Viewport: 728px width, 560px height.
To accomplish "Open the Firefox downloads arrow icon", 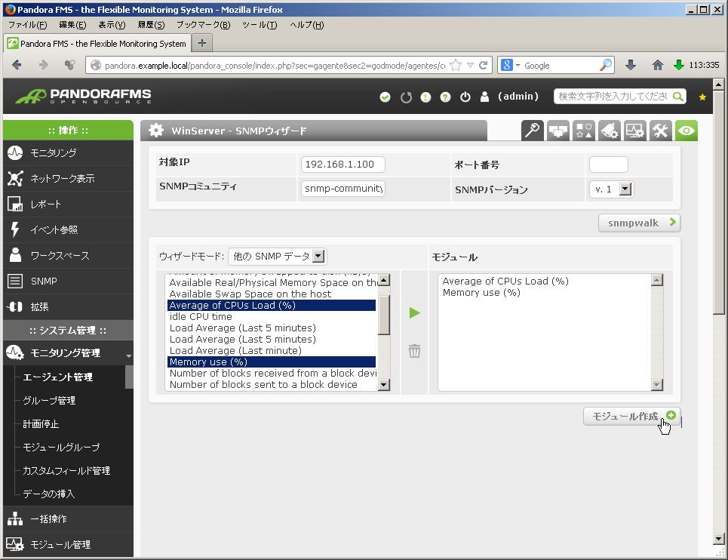I will [631, 65].
